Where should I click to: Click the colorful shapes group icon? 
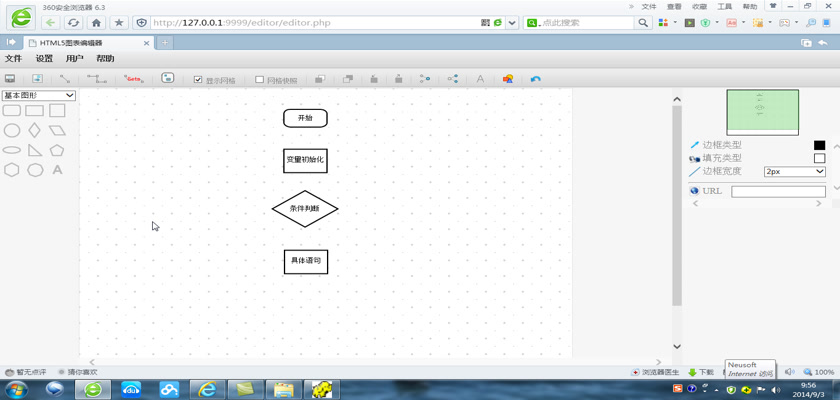508,79
